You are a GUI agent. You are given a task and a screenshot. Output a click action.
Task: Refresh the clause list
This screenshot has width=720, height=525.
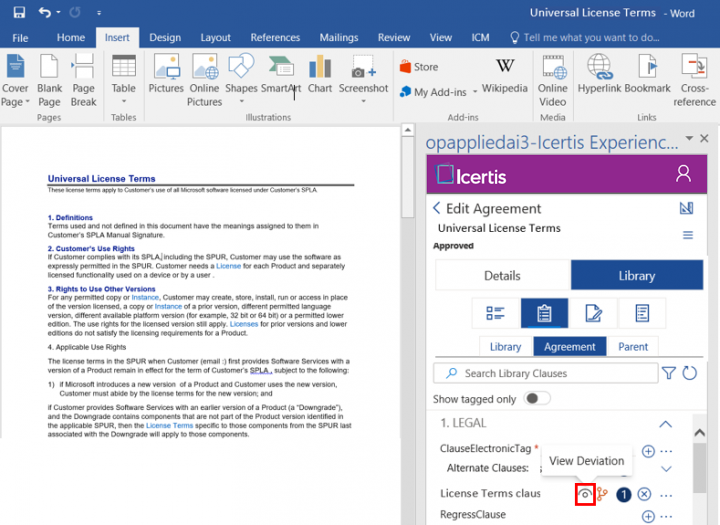click(x=690, y=373)
